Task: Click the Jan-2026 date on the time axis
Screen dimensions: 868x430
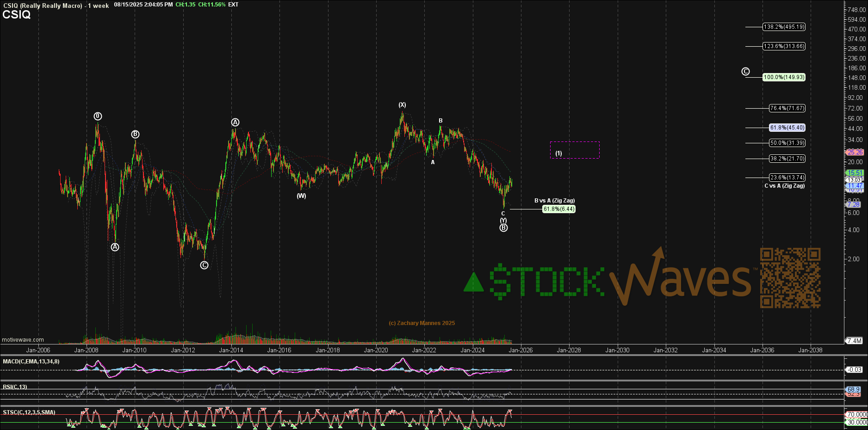Action: [x=521, y=350]
